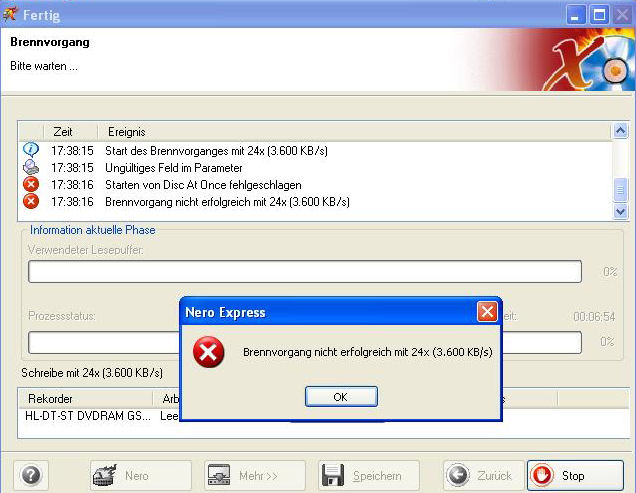
Task: Click the burning disc Nero icon
Action: coord(105,475)
